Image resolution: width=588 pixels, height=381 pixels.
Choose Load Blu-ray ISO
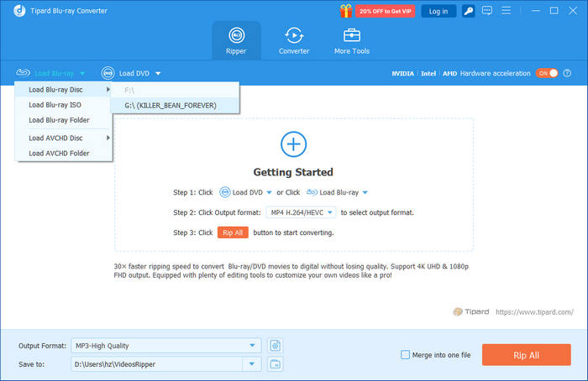[64, 105]
